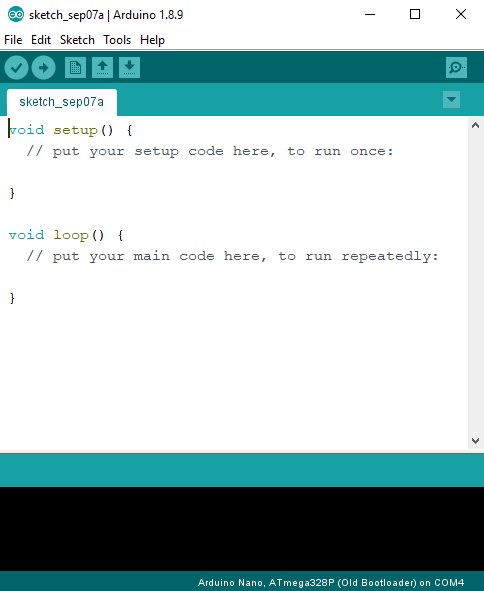Close the Arduino window
Image resolution: width=484 pixels, height=591 pixels.
pos(461,15)
